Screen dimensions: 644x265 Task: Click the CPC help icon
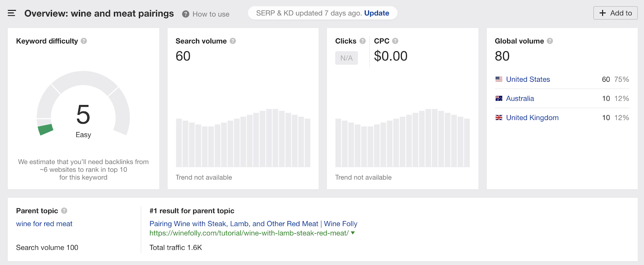click(x=395, y=41)
